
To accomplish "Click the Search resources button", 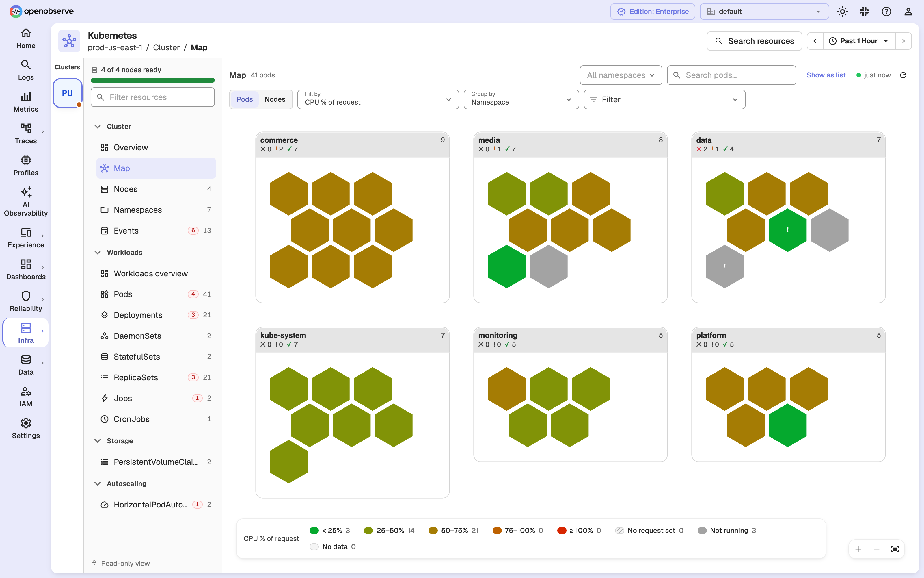I will click(x=754, y=41).
